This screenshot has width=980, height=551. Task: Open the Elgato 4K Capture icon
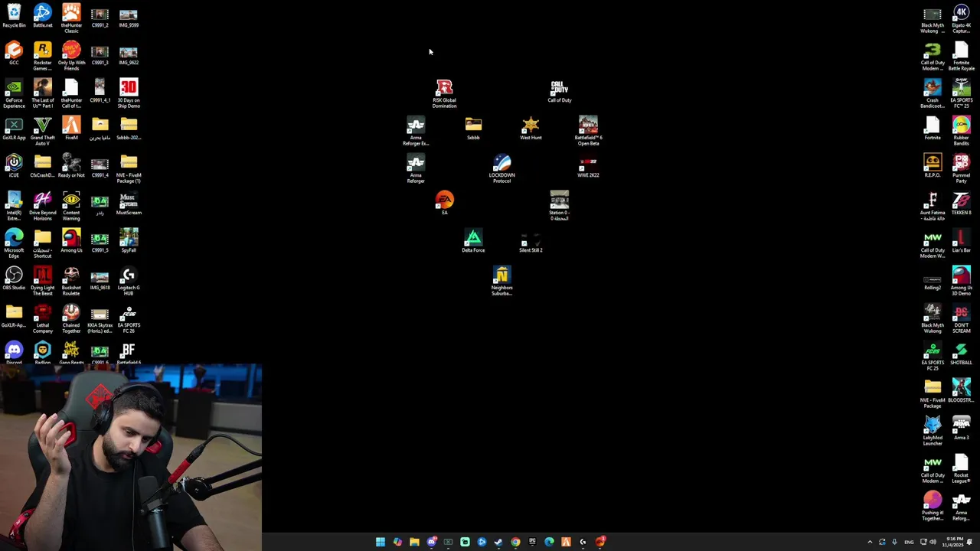pyautogui.click(x=961, y=18)
